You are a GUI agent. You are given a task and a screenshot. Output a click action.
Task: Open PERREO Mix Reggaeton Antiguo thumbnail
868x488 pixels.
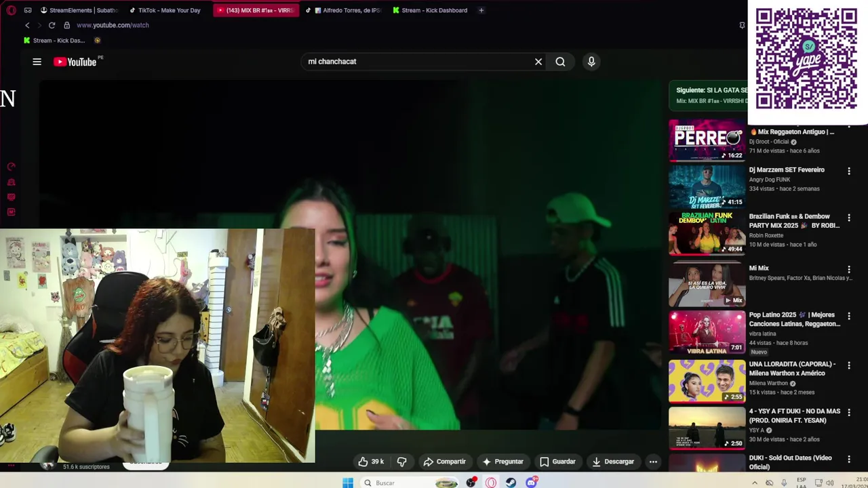707,141
